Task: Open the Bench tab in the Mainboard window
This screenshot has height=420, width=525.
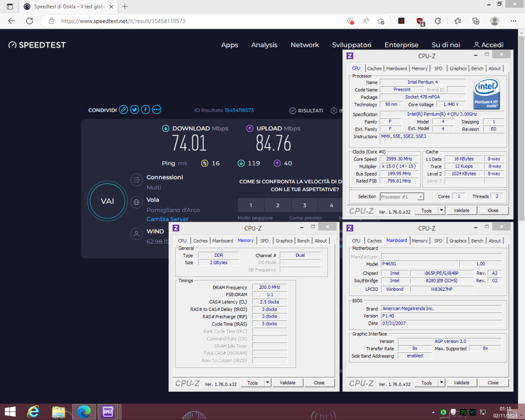Action: [x=477, y=240]
